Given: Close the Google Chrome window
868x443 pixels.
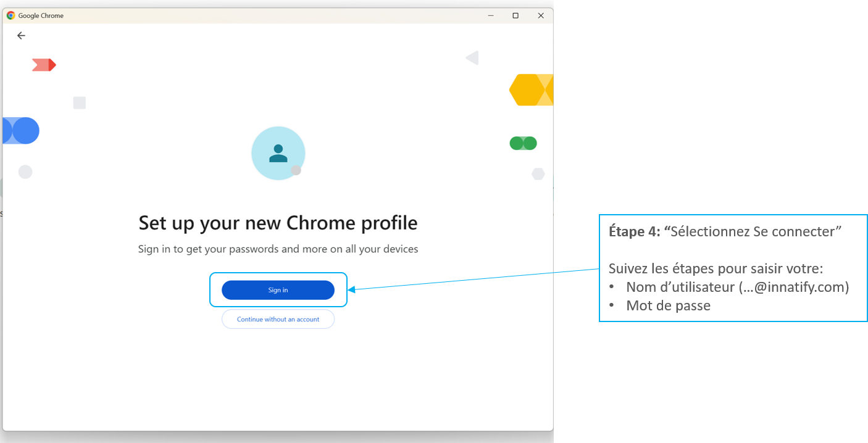Looking at the screenshot, I should 541,15.
